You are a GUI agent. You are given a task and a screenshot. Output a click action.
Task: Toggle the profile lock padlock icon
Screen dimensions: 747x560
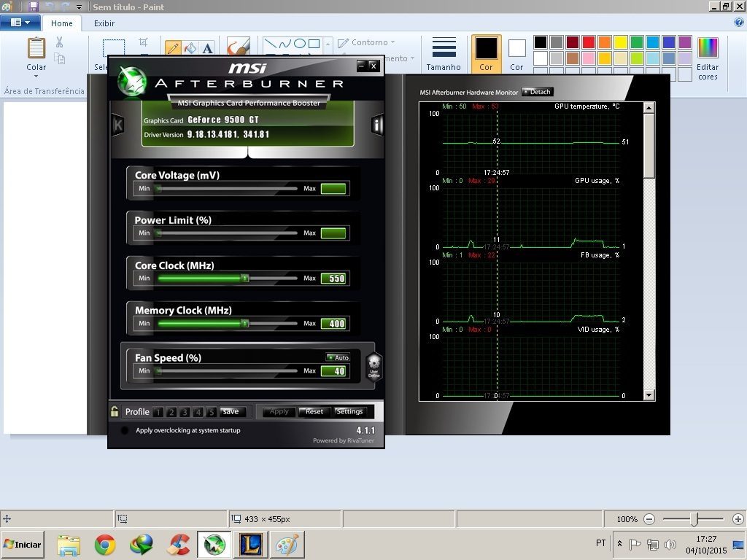(x=115, y=411)
